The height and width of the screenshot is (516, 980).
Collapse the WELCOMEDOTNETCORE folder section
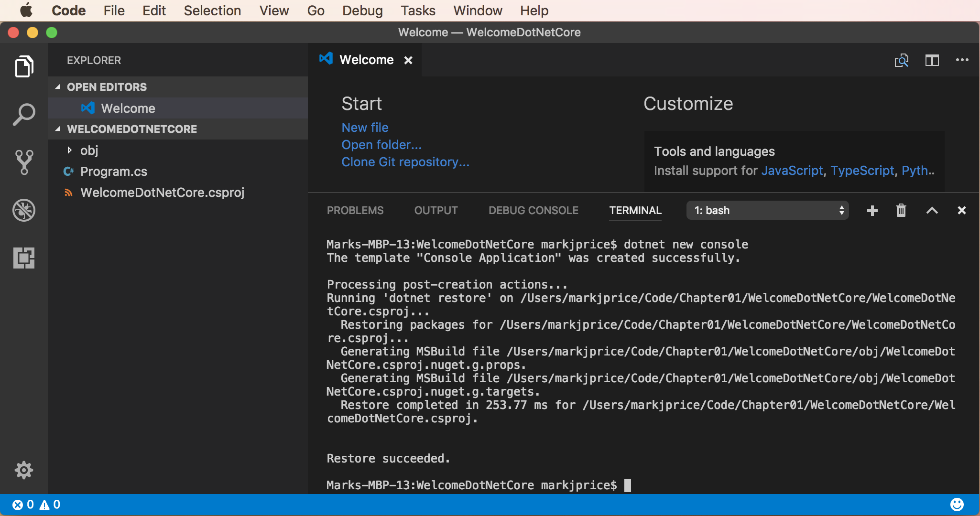pos(58,129)
